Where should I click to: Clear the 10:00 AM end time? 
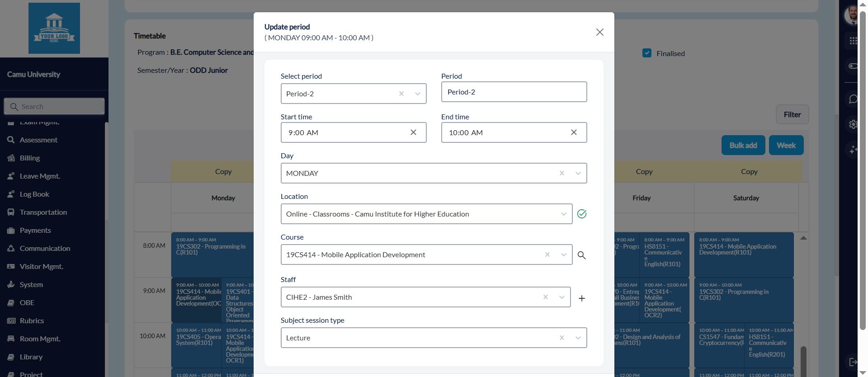point(574,132)
